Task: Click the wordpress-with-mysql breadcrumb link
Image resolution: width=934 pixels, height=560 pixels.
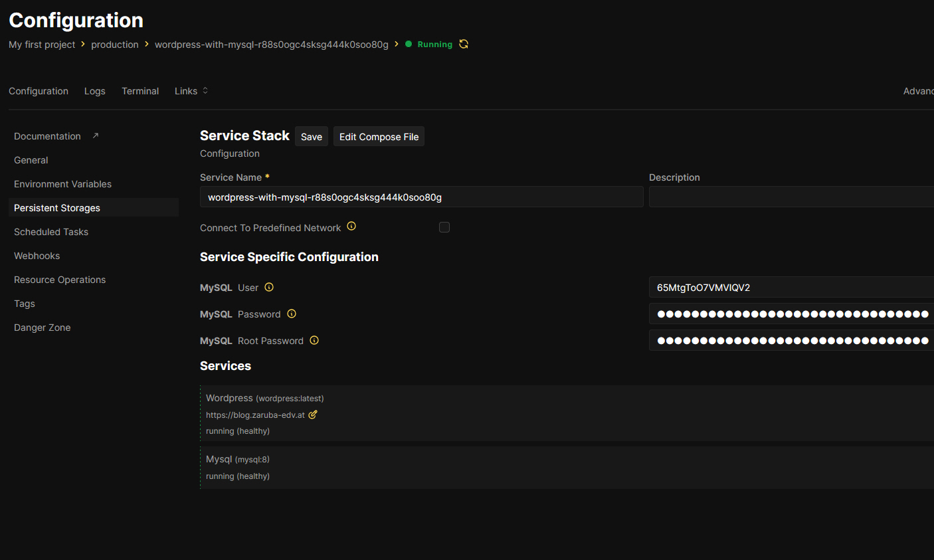Action: (x=272, y=45)
